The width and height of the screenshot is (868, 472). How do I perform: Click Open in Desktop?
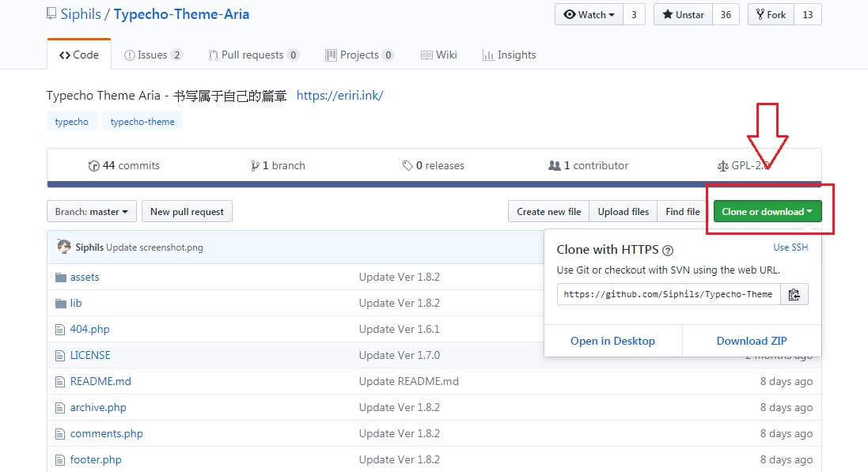pyautogui.click(x=612, y=341)
